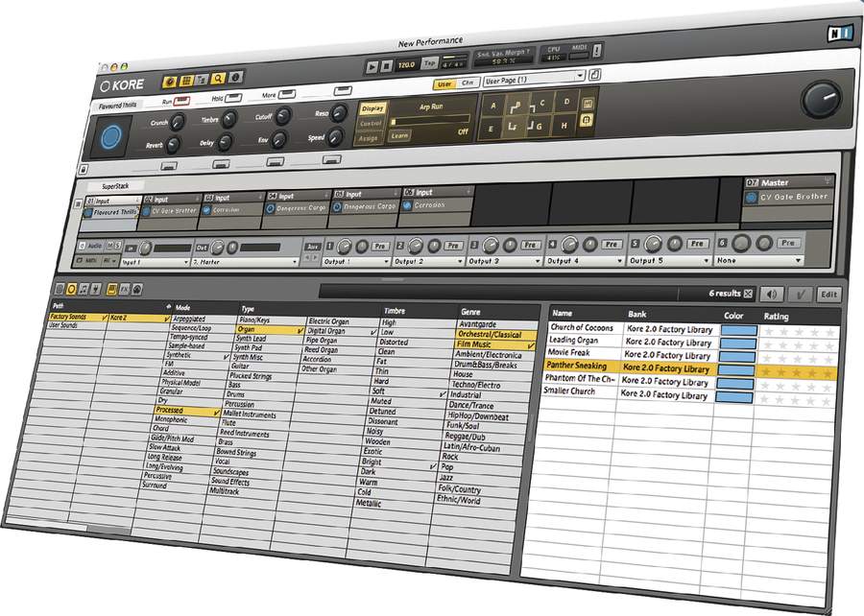Click the speaker prelisten button

click(772, 294)
